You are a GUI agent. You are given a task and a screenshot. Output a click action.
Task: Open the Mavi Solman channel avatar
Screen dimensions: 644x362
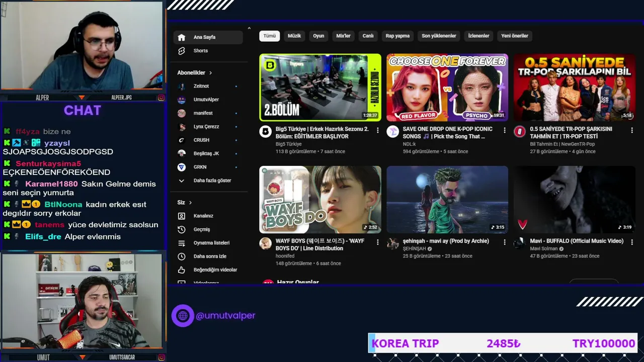pos(520,244)
